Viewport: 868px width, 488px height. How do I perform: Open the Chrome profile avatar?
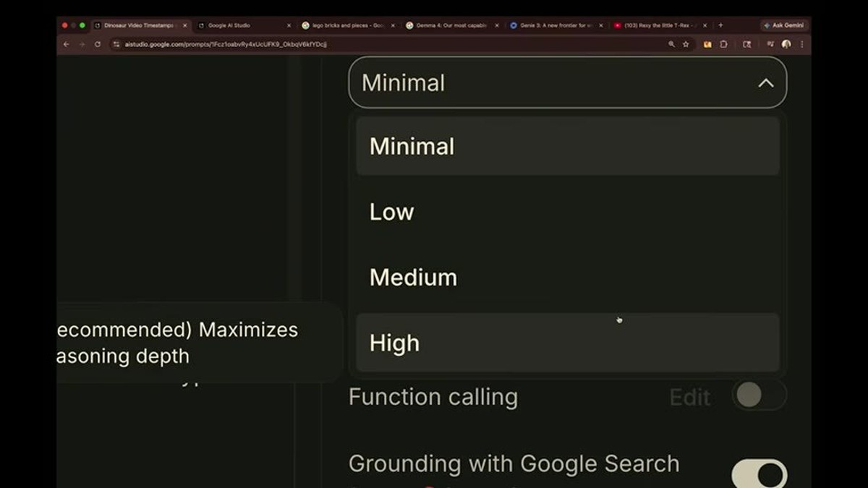786,44
